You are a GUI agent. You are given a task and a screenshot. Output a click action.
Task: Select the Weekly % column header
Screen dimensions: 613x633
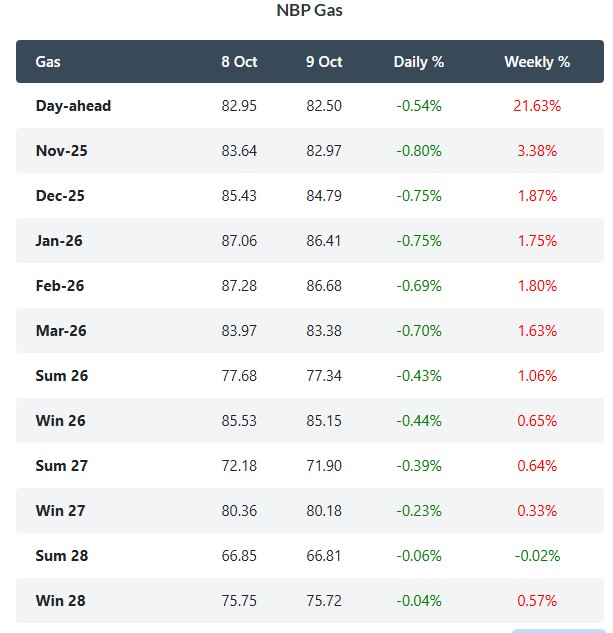point(537,61)
